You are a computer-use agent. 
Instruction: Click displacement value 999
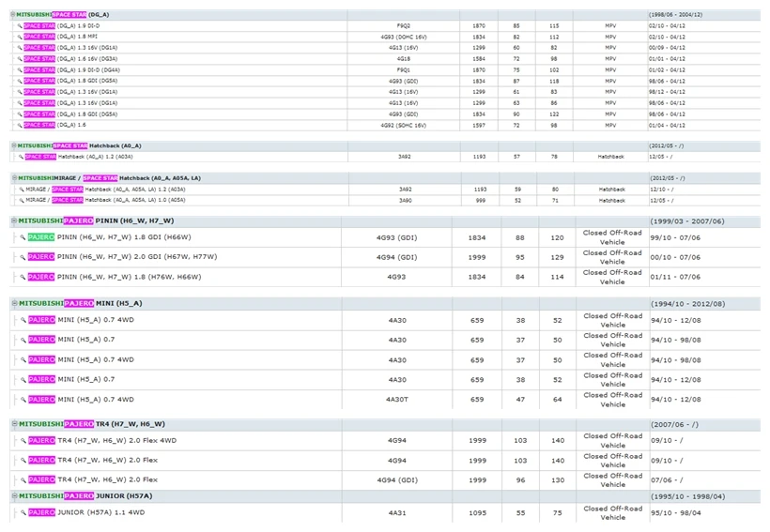pyautogui.click(x=480, y=201)
